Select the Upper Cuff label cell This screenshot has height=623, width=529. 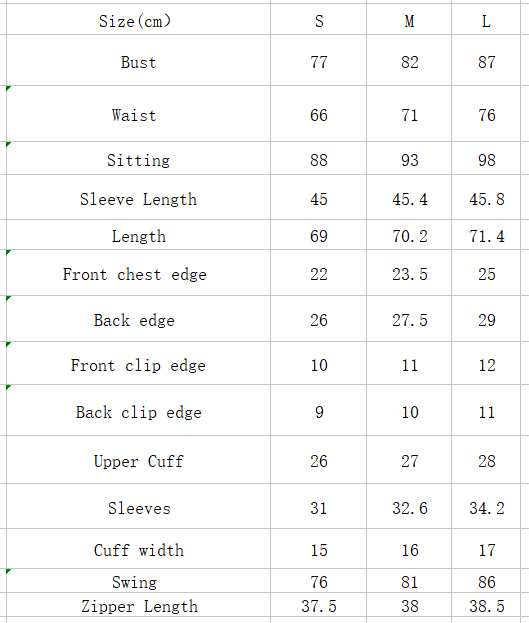point(138,460)
